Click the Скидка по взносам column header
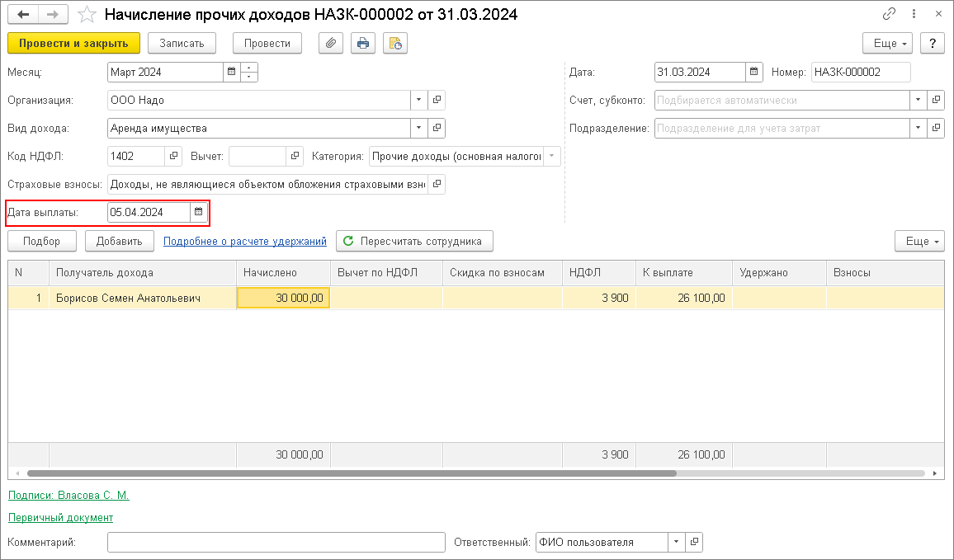This screenshot has height=560, width=954. coord(503,272)
